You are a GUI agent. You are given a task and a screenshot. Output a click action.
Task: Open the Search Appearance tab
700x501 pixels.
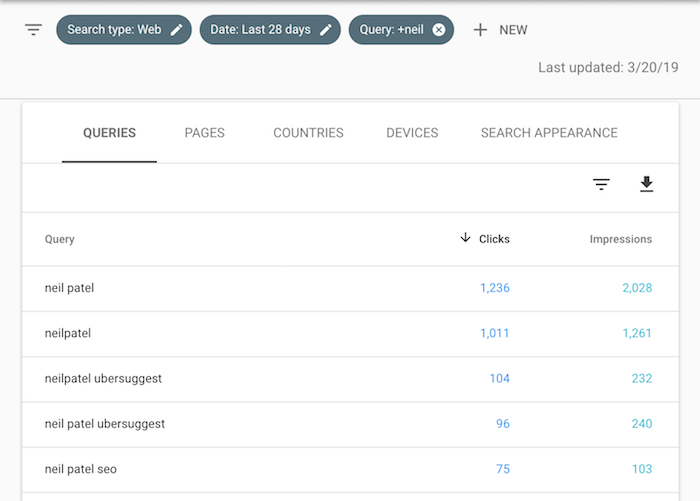point(549,133)
